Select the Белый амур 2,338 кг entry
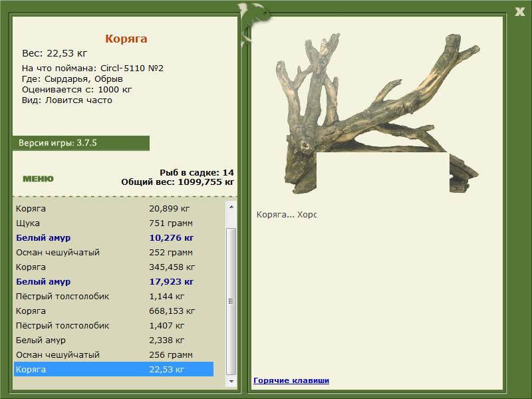532x399 pixels. point(114,340)
